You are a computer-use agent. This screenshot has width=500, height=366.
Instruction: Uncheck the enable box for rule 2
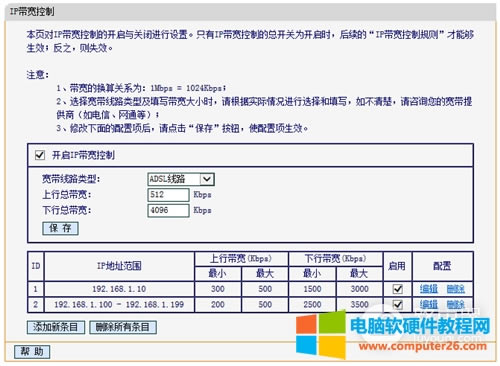397,304
